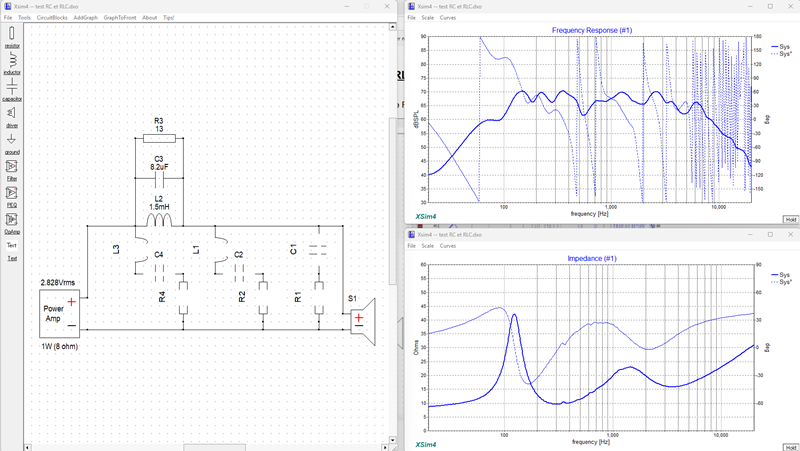
Task: Click Sys* legend entry in Frequency Response graph
Action: click(x=781, y=53)
